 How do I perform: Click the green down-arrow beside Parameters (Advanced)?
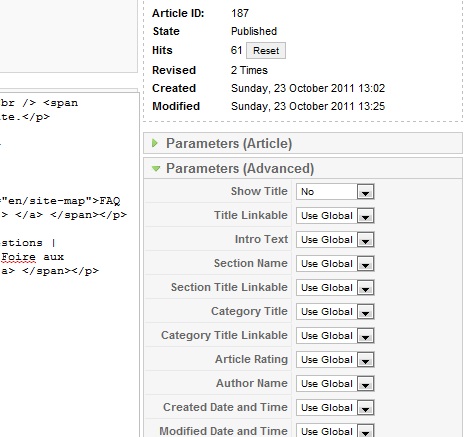[x=156, y=169]
